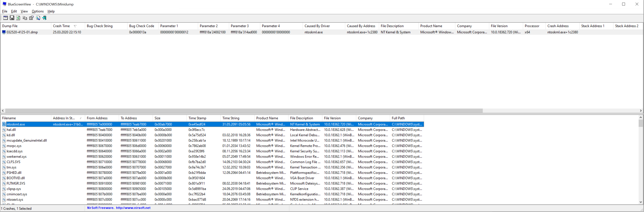The image size is (644, 212).
Task: Sort the upper list by Bug Check Code
Action: click(x=142, y=26)
